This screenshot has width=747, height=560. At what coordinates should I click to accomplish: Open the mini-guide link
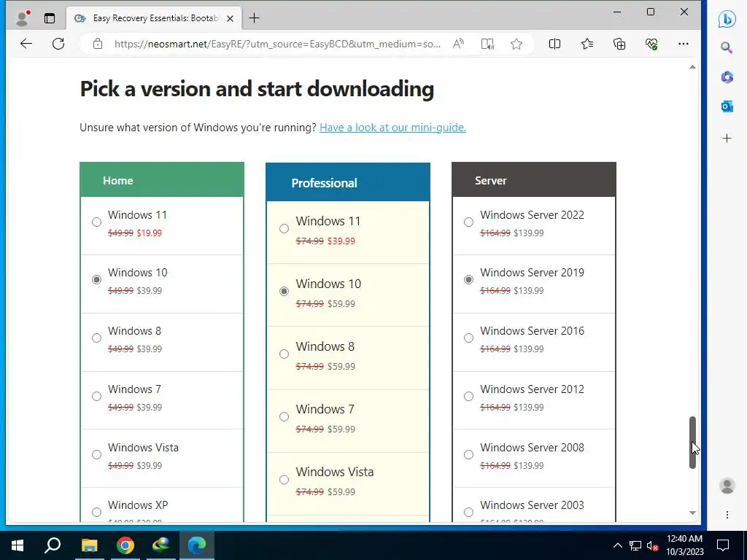pyautogui.click(x=392, y=128)
